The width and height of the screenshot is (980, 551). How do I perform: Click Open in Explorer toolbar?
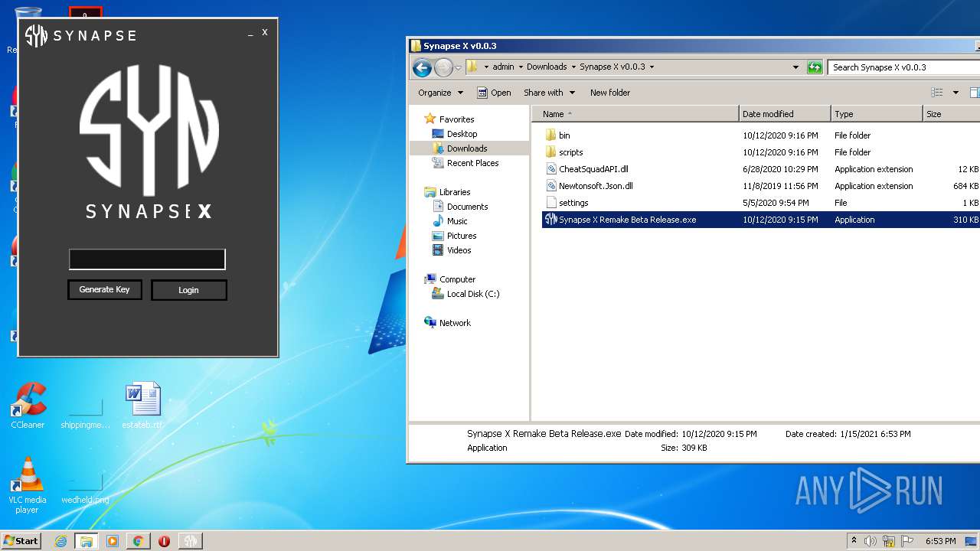point(494,93)
